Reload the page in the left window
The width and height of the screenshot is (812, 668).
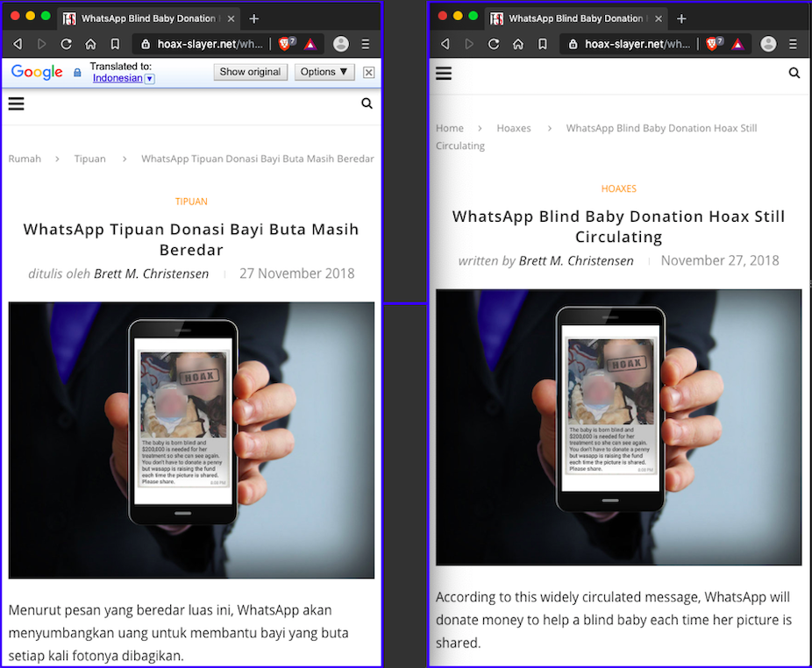67,44
